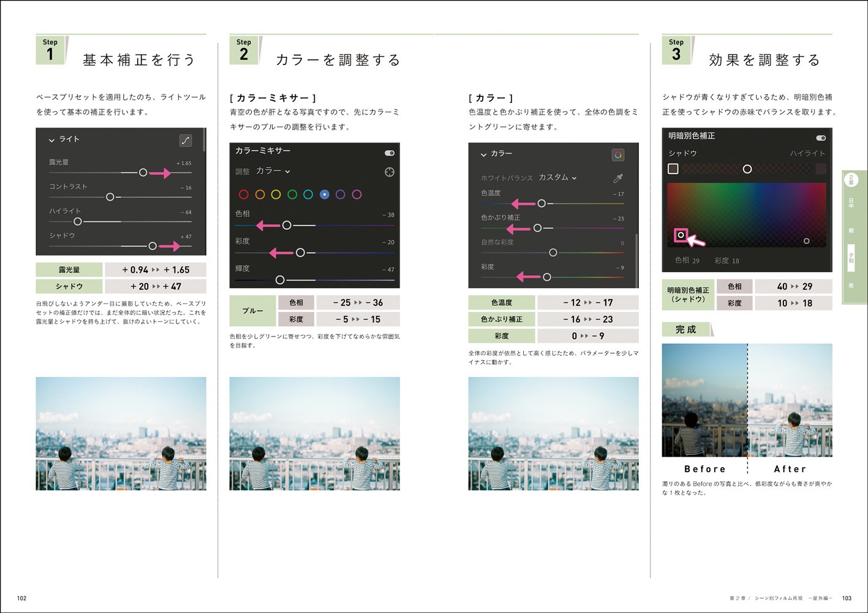Click the Before/After comparison photo
Viewport: 868px width, 613px height.
point(747,400)
